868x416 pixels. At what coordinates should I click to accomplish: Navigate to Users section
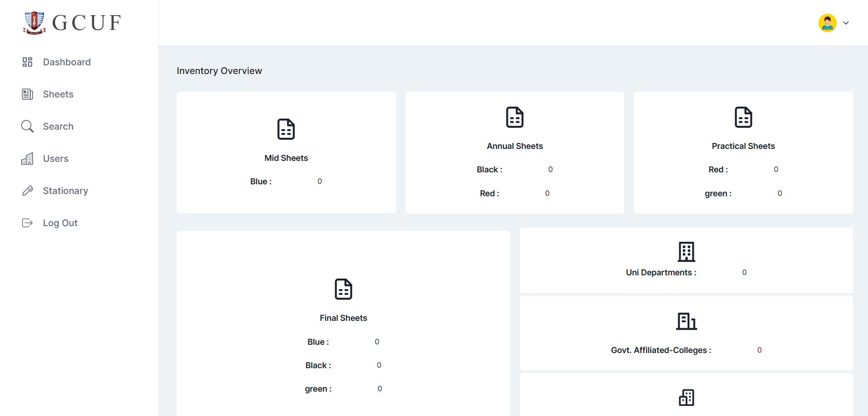pyautogui.click(x=56, y=159)
